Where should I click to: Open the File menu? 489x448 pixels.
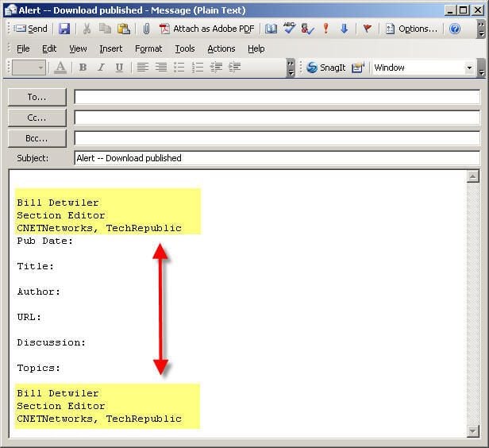click(x=23, y=48)
